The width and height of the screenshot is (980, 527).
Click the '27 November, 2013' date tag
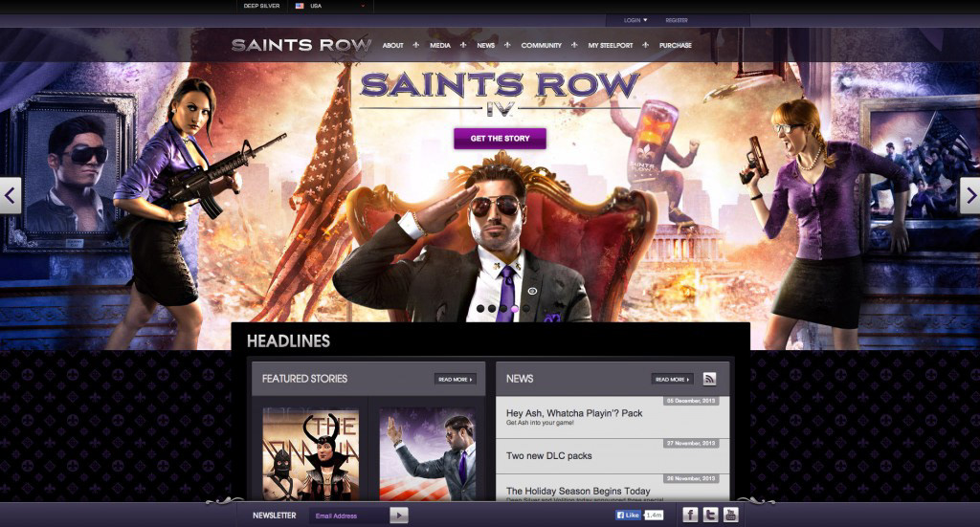click(691, 444)
